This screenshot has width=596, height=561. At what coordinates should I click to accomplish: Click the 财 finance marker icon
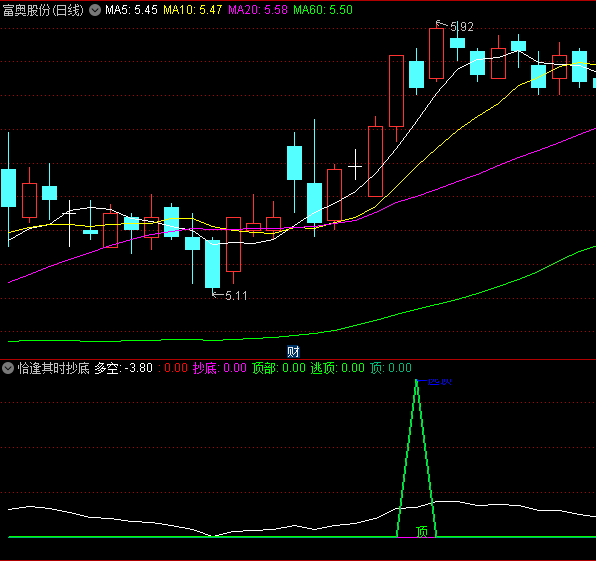[x=293, y=352]
